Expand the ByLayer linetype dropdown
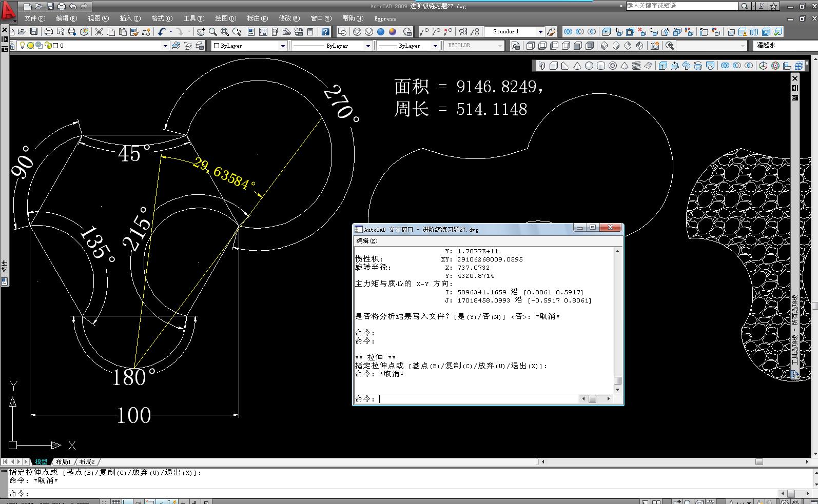Viewport: 818px width, 504px height. click(332, 46)
